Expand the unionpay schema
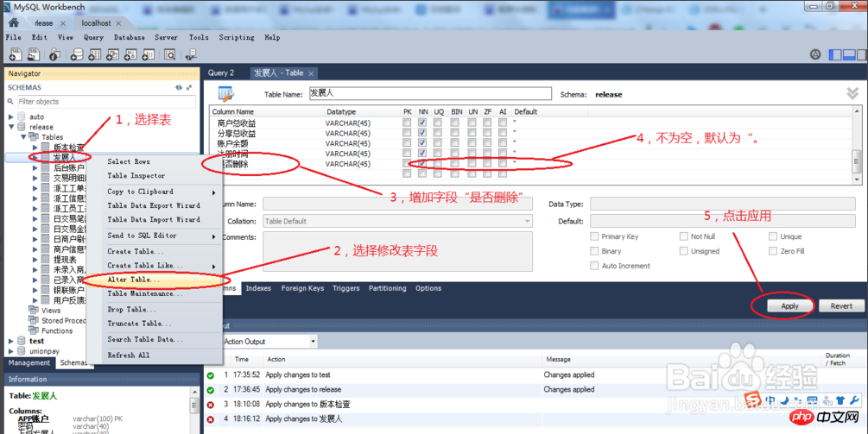The height and width of the screenshot is (434, 868). pyautogui.click(x=10, y=351)
